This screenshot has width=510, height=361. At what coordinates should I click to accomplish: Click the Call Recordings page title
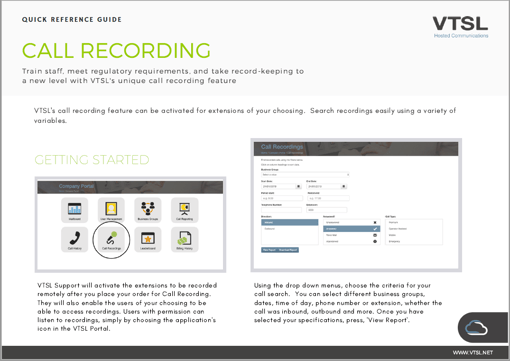(x=282, y=147)
